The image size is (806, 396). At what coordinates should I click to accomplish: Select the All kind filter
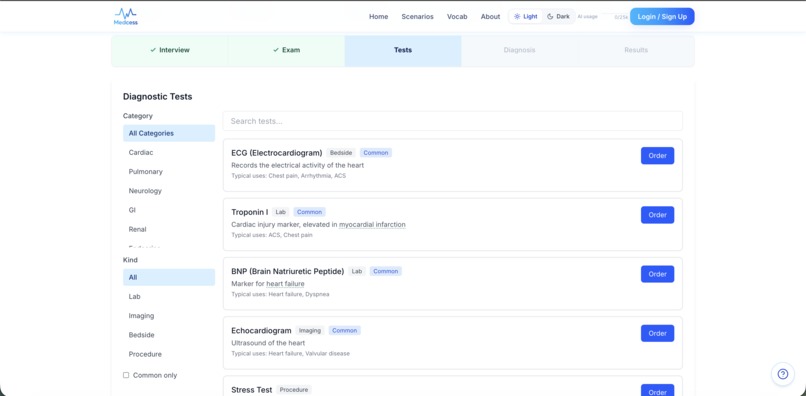coord(169,277)
